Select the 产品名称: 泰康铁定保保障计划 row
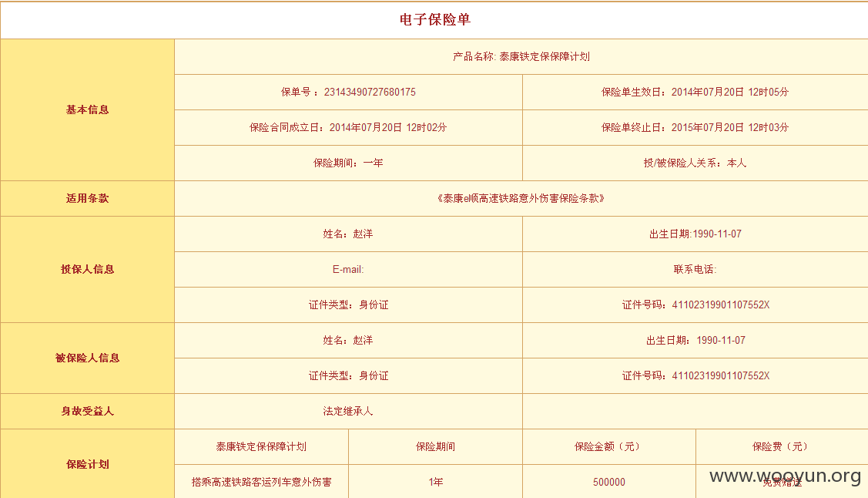868x498 pixels. point(521,56)
